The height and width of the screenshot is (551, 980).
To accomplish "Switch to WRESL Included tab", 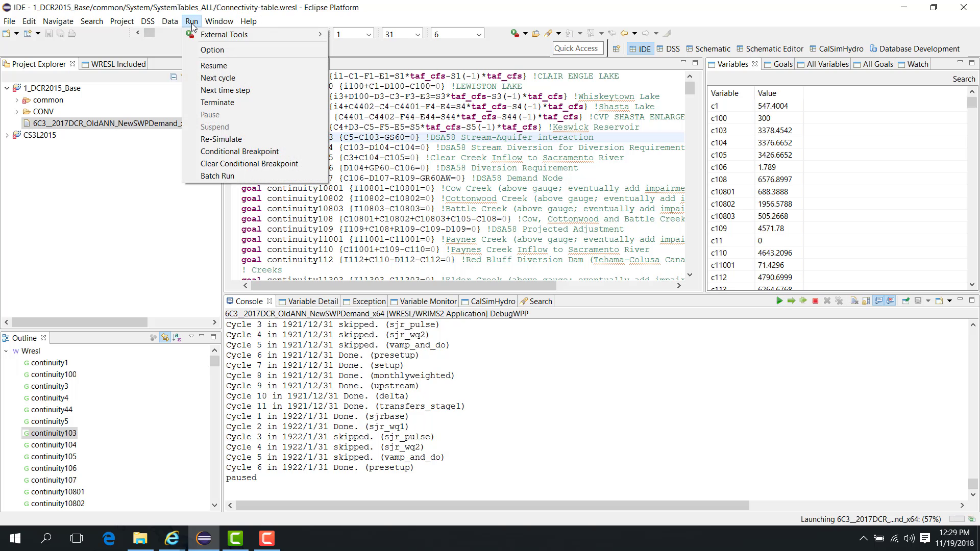I will pos(114,64).
